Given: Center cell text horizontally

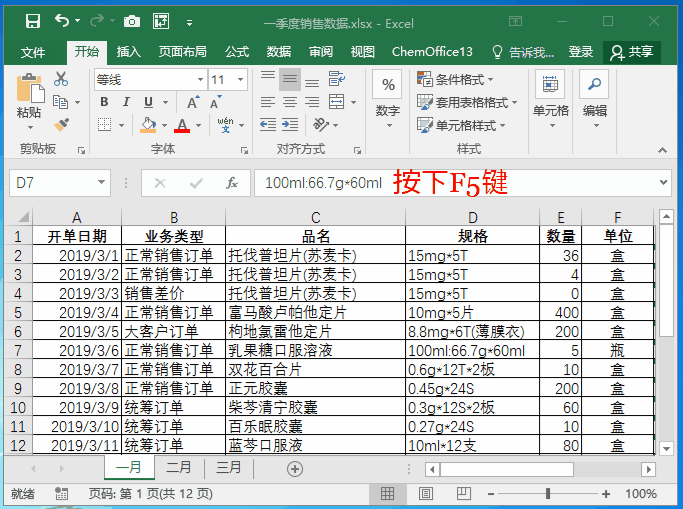Looking at the screenshot, I should pyautogui.click(x=290, y=102).
